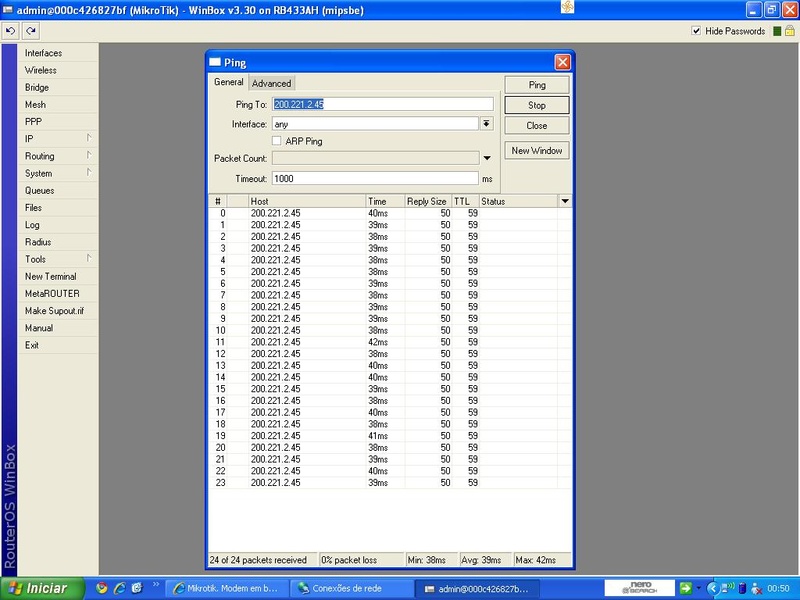Open Conexões de rede taskbar window
Screen dimensions: 800x600
coord(352,588)
